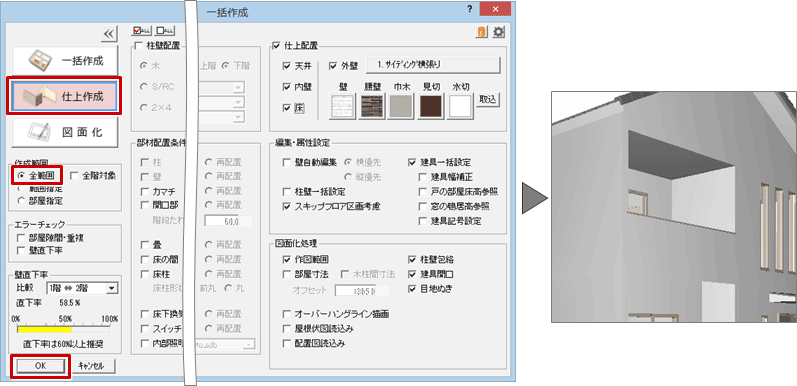The height and width of the screenshot is (386, 797).
Task: Switch to the 図面化 mode
Action: 65,132
